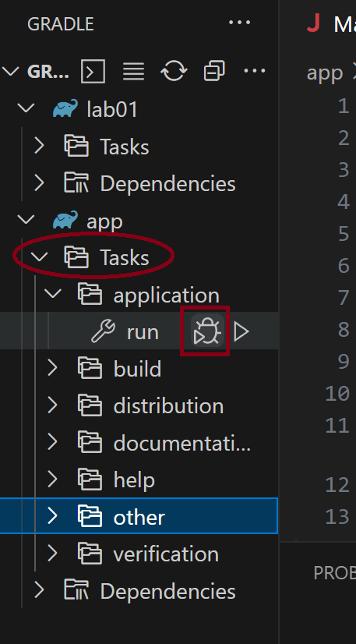Viewport: 356px width, 644px height.
Task: Collapse the app project node
Action: [26, 220]
